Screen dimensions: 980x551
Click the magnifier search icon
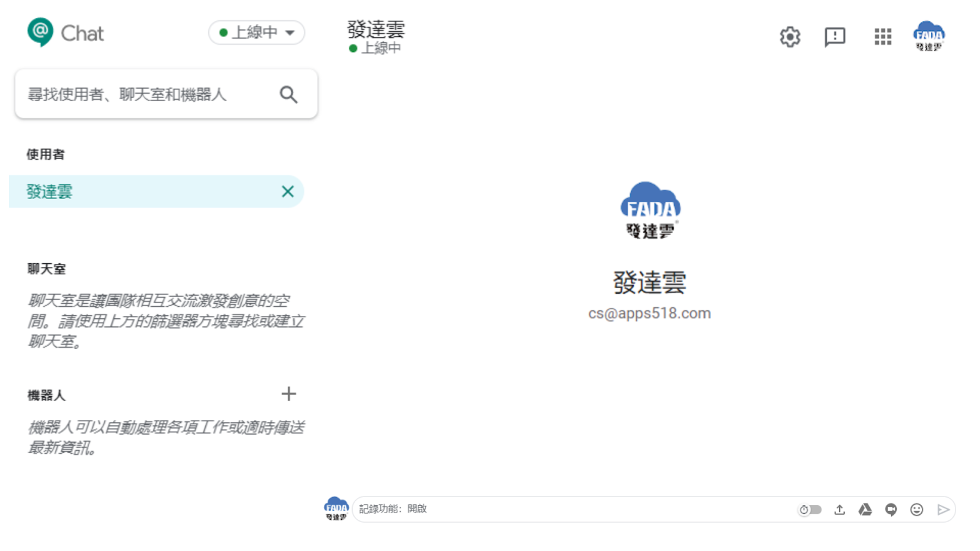pos(288,94)
